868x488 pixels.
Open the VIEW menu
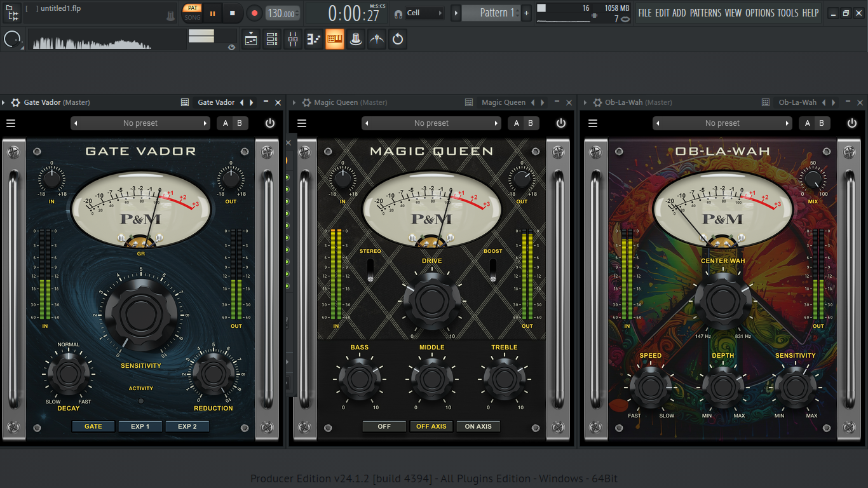pyautogui.click(x=733, y=13)
